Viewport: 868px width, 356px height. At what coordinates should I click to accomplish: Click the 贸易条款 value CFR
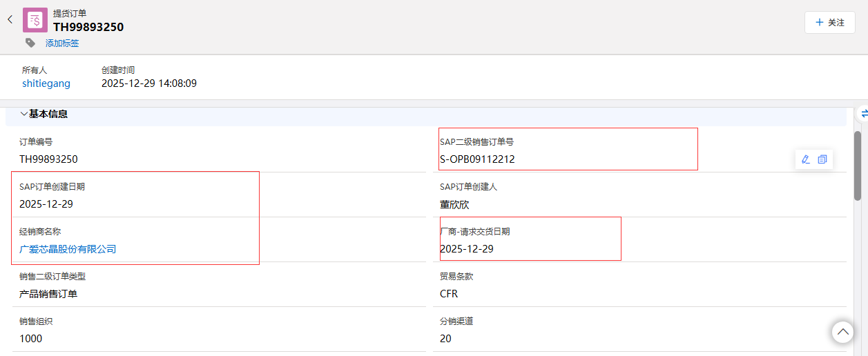(449, 294)
